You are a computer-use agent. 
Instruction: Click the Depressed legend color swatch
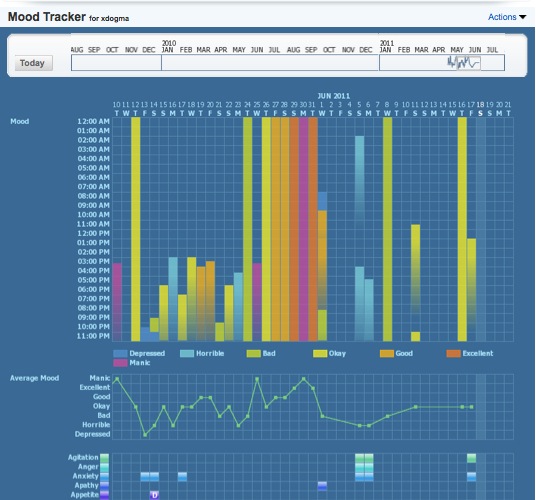click(x=120, y=353)
